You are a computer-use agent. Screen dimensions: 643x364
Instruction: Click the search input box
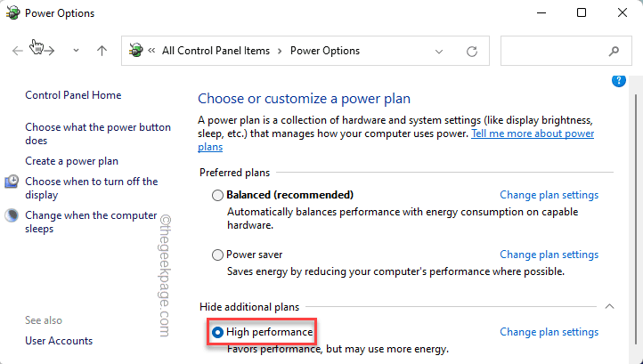pos(552,51)
